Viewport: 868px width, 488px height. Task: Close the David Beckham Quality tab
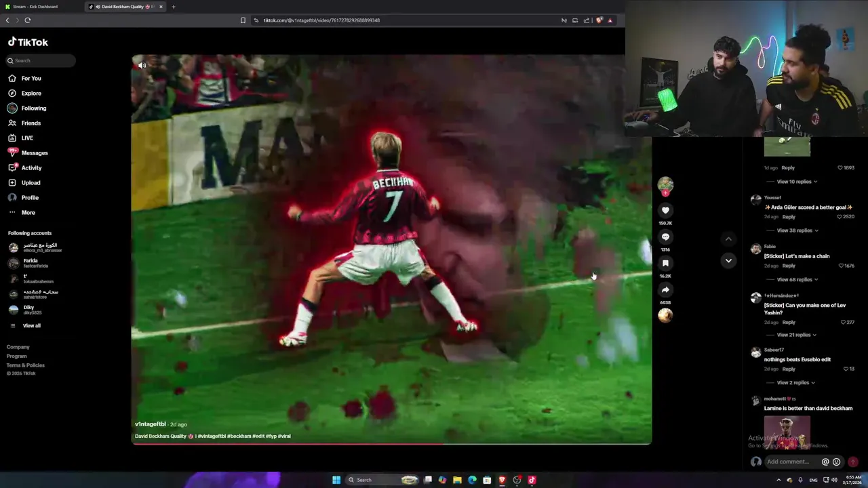click(161, 7)
